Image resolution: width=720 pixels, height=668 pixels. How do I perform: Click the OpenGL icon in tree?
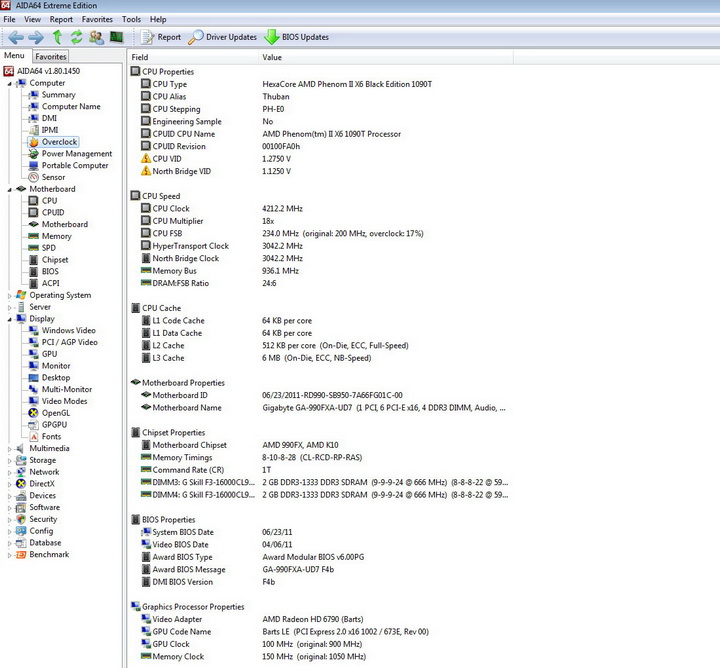click(x=33, y=413)
